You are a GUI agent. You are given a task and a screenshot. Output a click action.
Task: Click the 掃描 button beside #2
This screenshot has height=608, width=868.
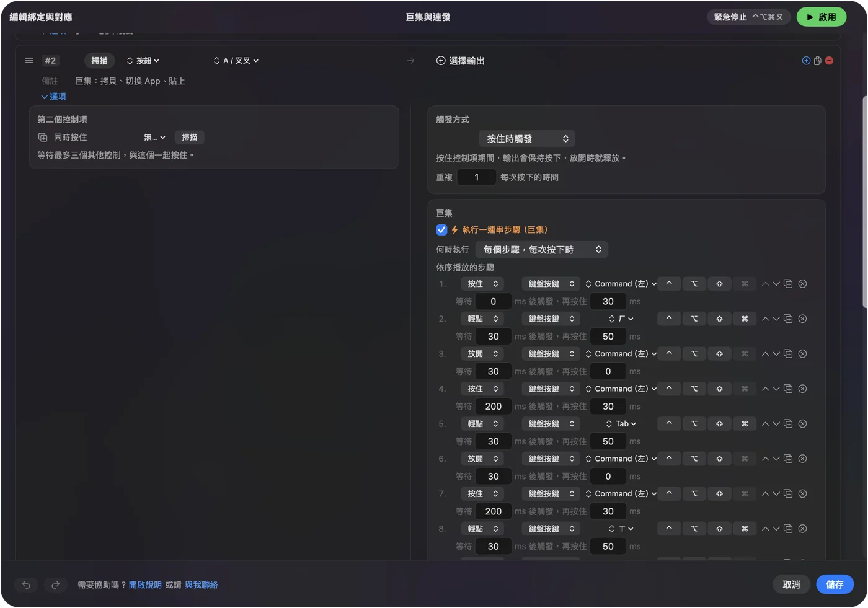[x=99, y=61]
